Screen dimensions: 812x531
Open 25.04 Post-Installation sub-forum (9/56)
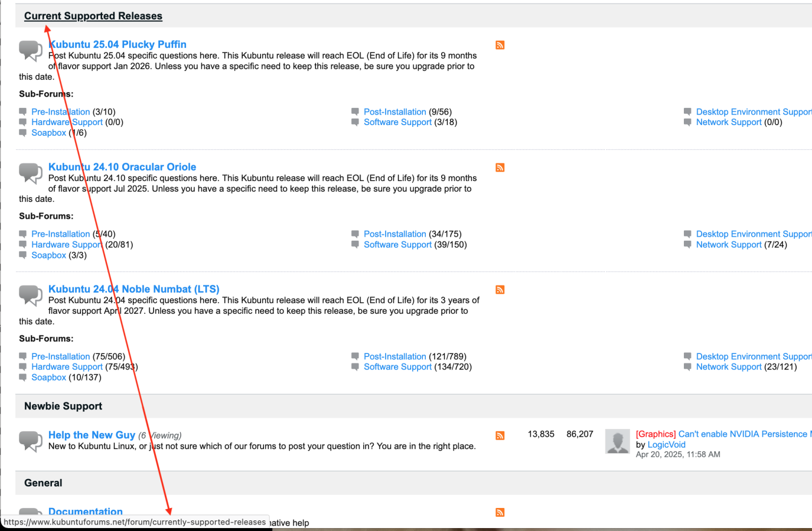pos(395,112)
